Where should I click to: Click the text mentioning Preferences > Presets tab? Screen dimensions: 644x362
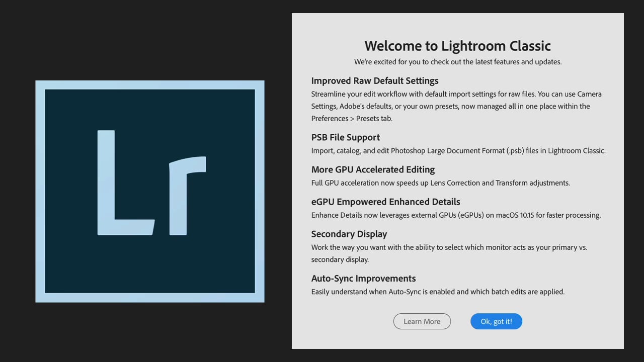[x=456, y=106]
